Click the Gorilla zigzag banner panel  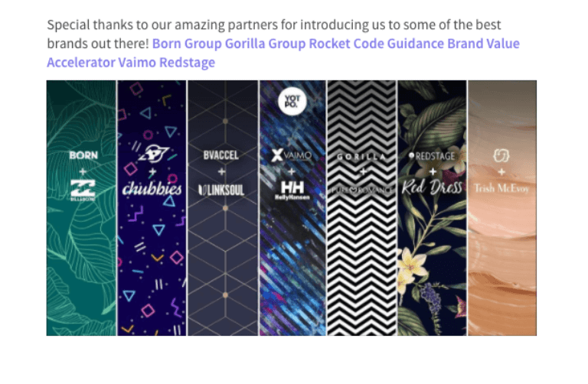[361, 208]
